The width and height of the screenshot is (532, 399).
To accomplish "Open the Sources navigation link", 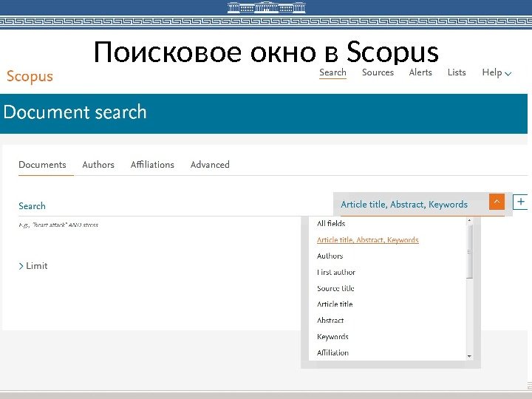I will click(x=378, y=72).
